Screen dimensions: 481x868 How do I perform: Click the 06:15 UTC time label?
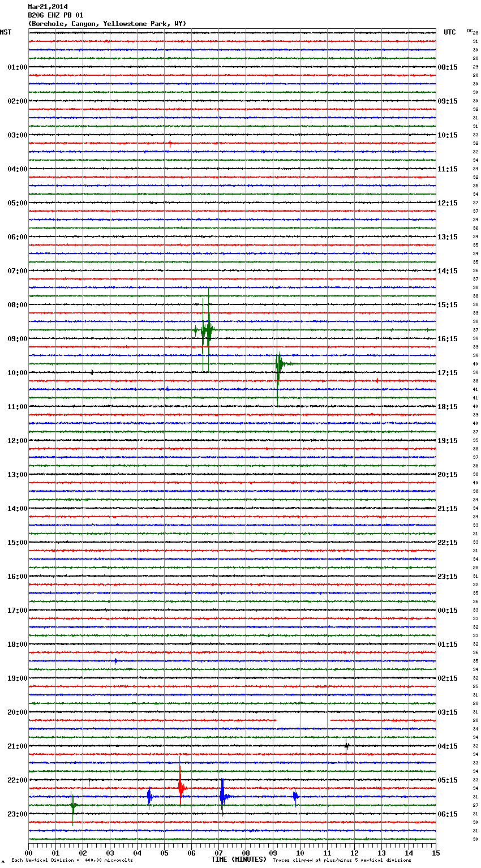(448, 814)
